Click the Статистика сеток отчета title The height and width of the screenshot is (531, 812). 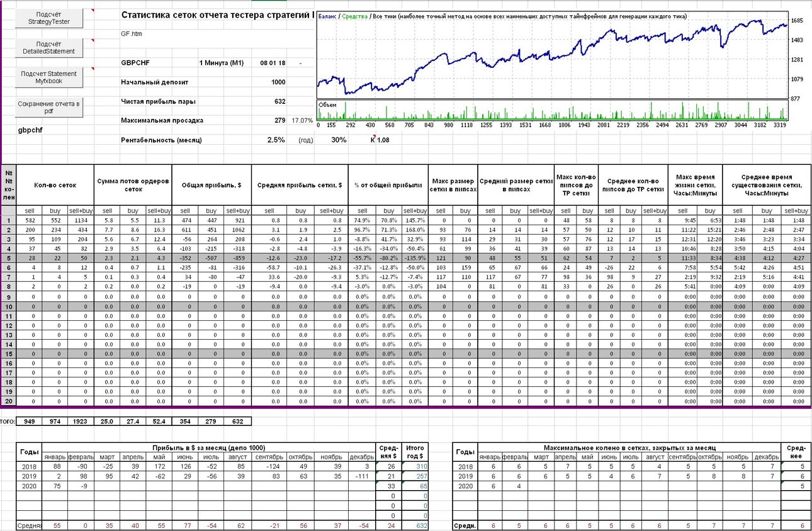coord(217,15)
